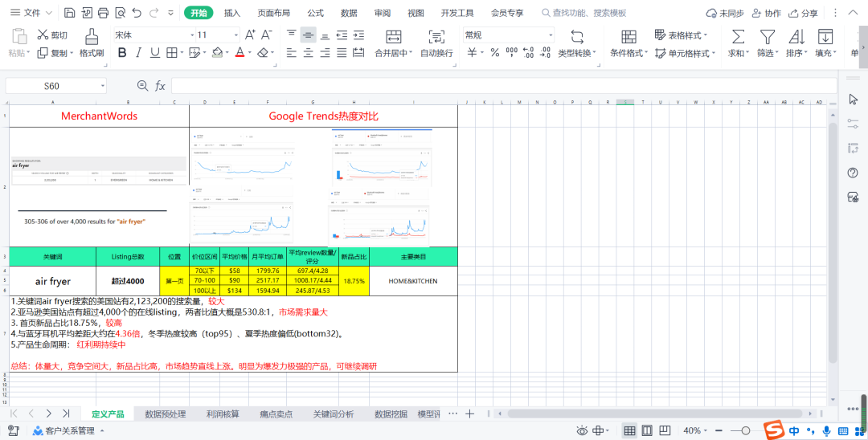868x440 pixels.
Task: Select the Format Painter (格式刷)
Action: click(x=92, y=43)
